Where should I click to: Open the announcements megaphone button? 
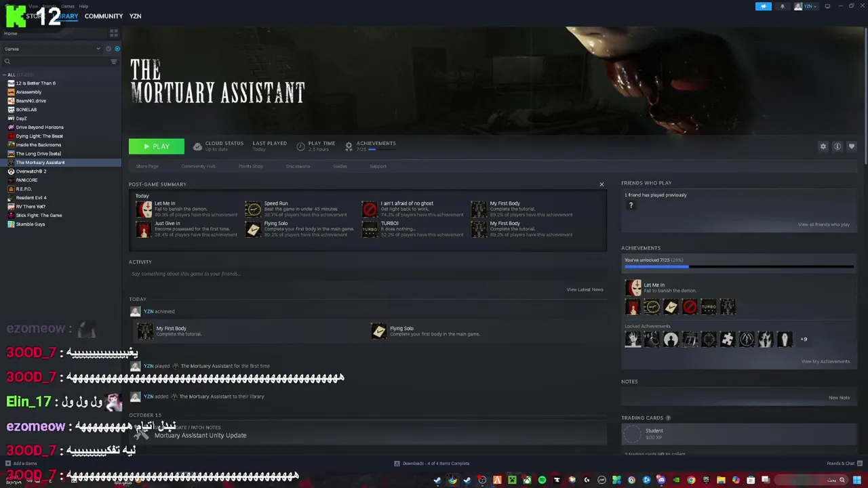[x=764, y=6]
